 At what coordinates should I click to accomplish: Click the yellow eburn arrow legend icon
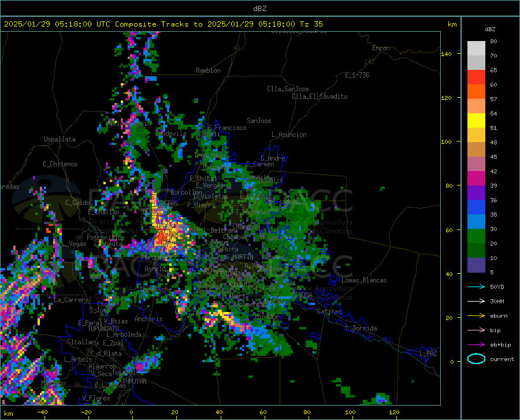point(476,315)
